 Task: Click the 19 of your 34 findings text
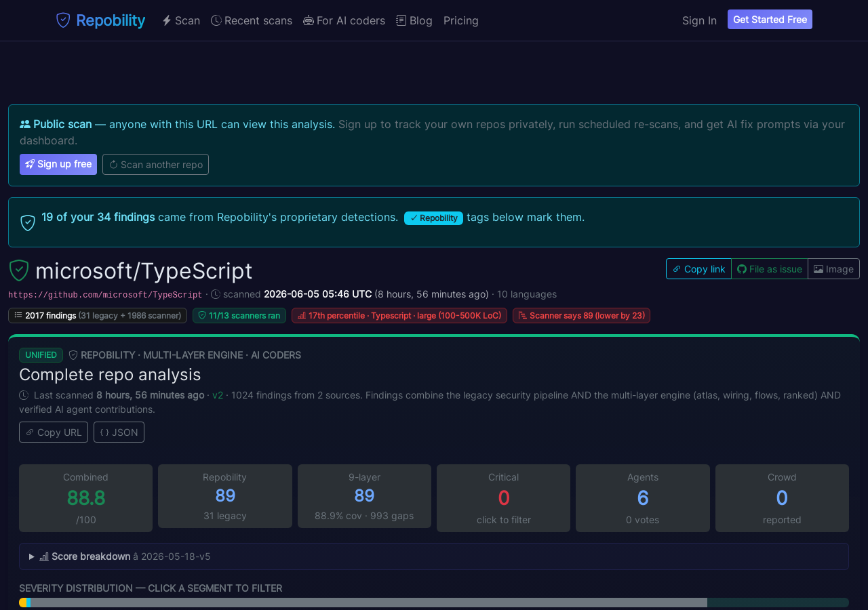click(x=98, y=217)
